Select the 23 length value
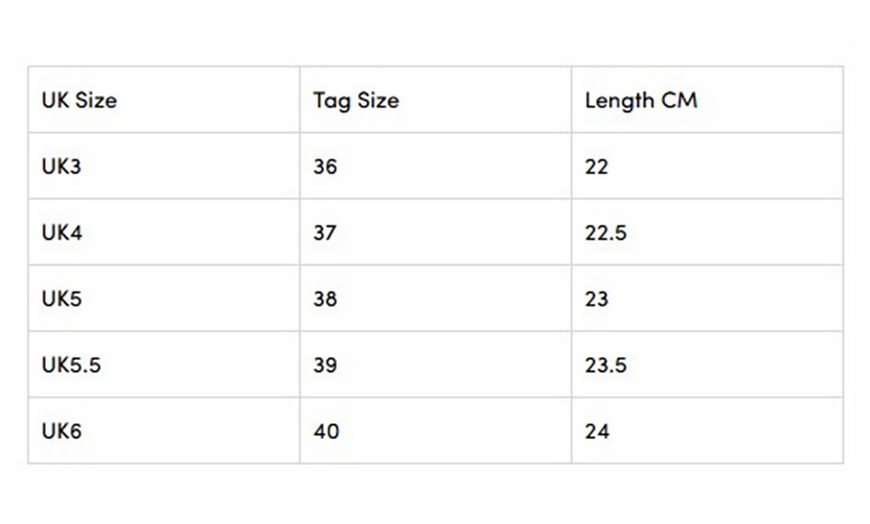 596,299
